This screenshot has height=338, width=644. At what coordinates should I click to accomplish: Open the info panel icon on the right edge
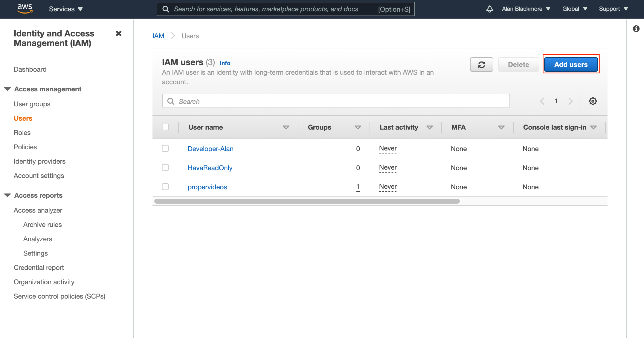[x=636, y=28]
